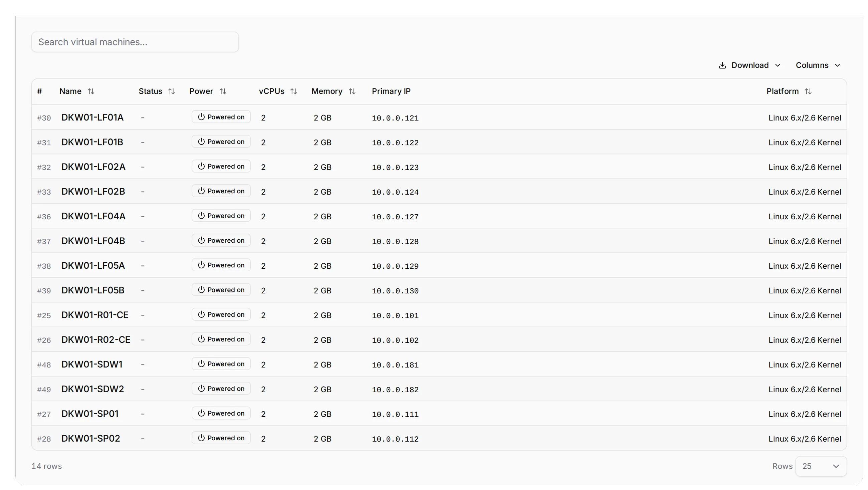Image resolution: width=868 pixels, height=490 pixels.
Task: Click IP address 10.0.0.130
Action: (395, 291)
